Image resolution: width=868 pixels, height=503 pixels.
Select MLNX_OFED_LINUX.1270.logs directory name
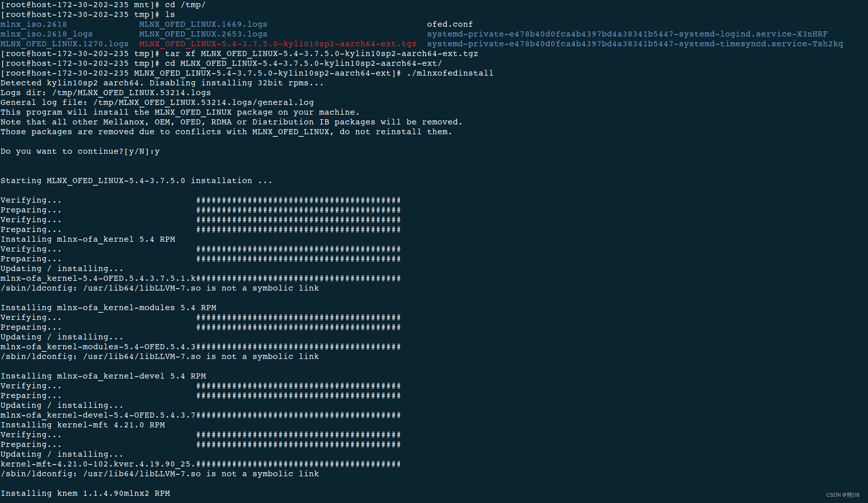[x=65, y=44]
